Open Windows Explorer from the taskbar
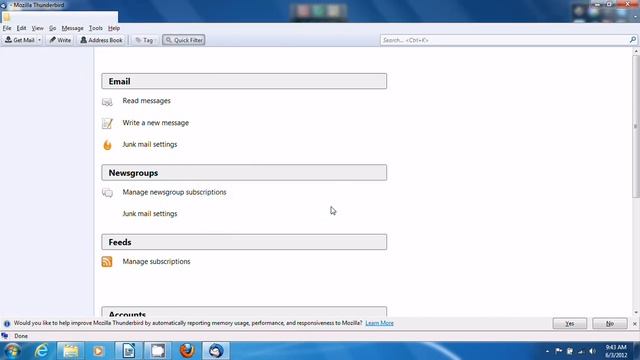Viewport: 640px width, 360px height. (x=70, y=351)
